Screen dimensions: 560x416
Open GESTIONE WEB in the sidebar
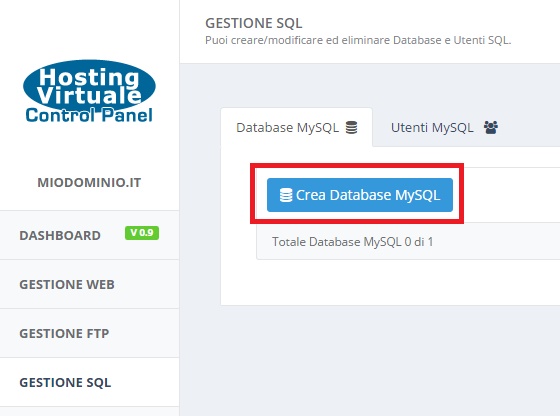[x=89, y=284]
